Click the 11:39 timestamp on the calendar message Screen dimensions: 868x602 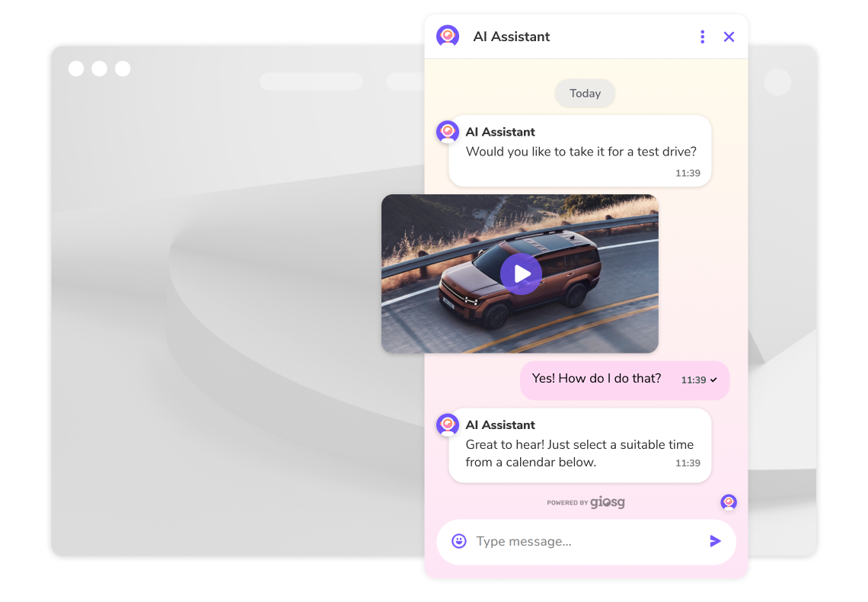688,463
